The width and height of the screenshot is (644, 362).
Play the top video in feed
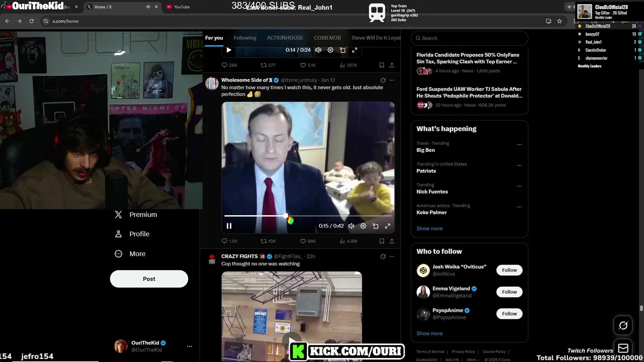(229, 50)
